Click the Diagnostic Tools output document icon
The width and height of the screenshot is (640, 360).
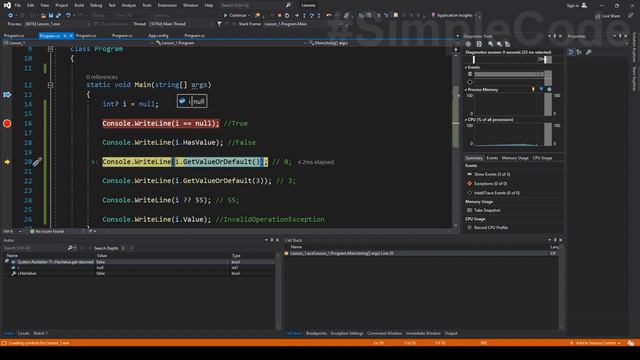pos(479,44)
